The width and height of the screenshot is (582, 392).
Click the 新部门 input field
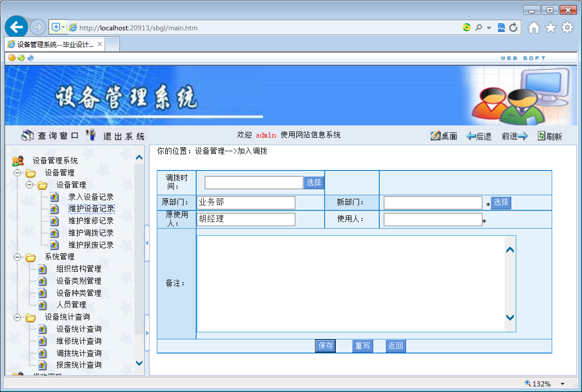(433, 203)
